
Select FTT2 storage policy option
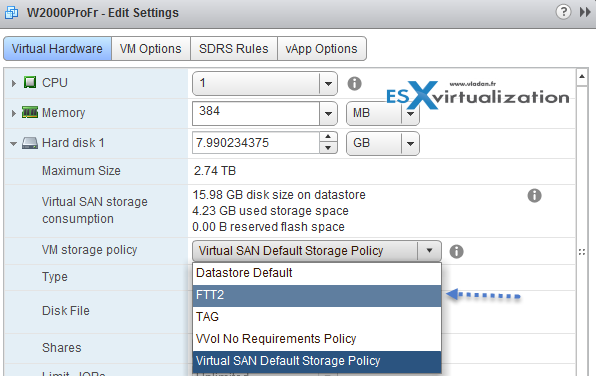coord(317,295)
